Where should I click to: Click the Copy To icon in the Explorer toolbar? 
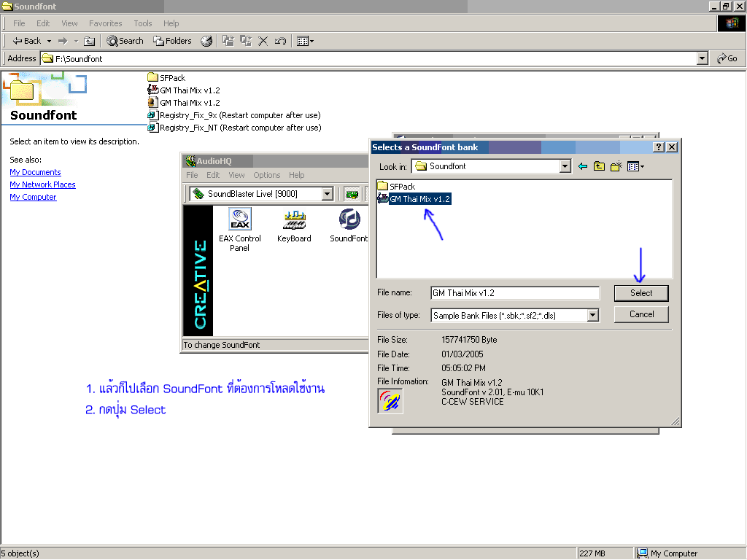click(246, 41)
